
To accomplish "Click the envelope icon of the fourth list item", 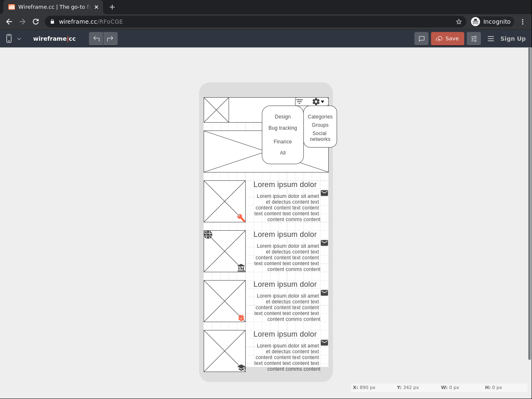I will [325, 342].
